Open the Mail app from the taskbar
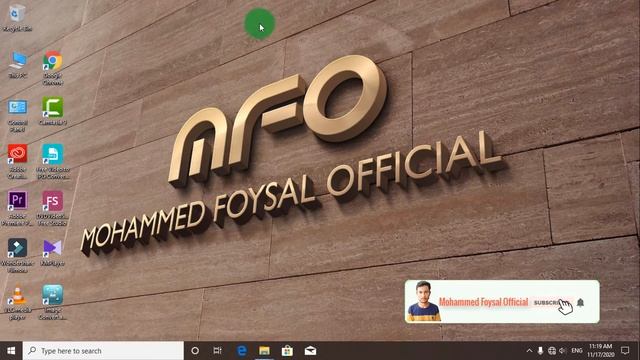Image resolution: width=640 pixels, height=360 pixels. click(x=310, y=351)
